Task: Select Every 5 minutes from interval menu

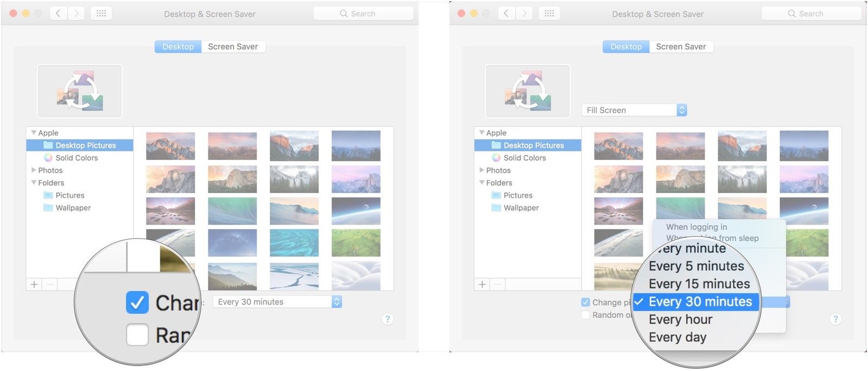Action: click(696, 266)
